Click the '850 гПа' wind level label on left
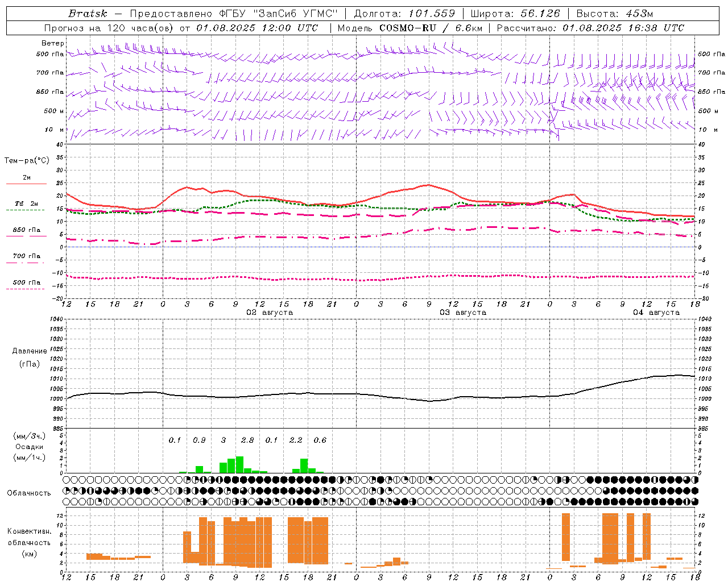This screenshot has width=728, height=582. click(50, 92)
